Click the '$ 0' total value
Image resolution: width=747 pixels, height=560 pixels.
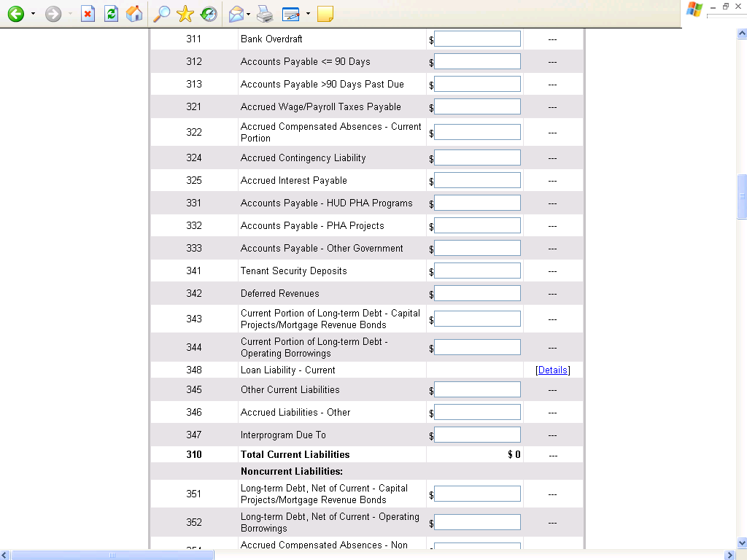pos(514,455)
